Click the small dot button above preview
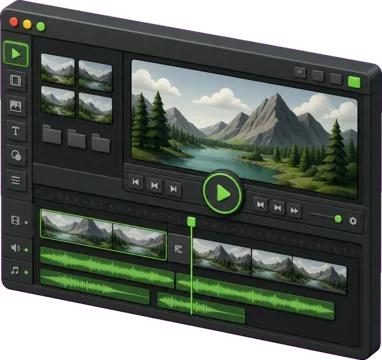Screen dimensions: 382x360 [300, 72]
